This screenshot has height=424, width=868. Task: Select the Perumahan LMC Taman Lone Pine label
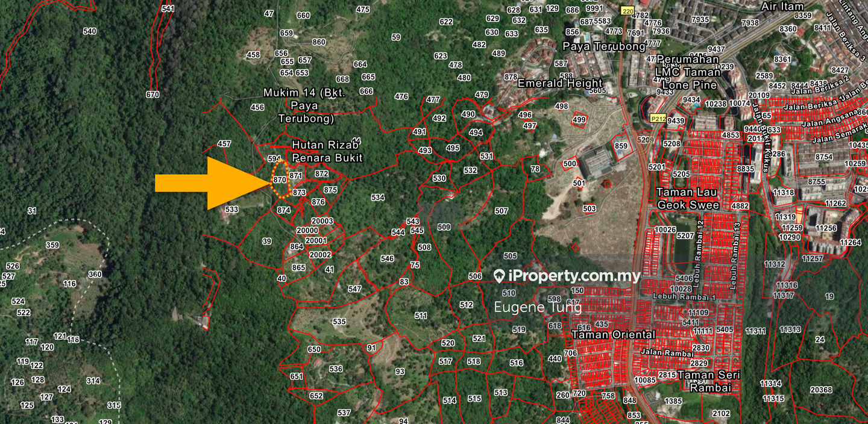tap(688, 72)
